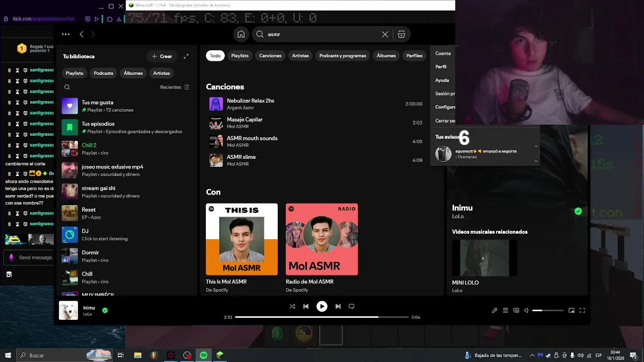Show lyrics with microphone icon
644x362 pixels.
(x=495, y=311)
